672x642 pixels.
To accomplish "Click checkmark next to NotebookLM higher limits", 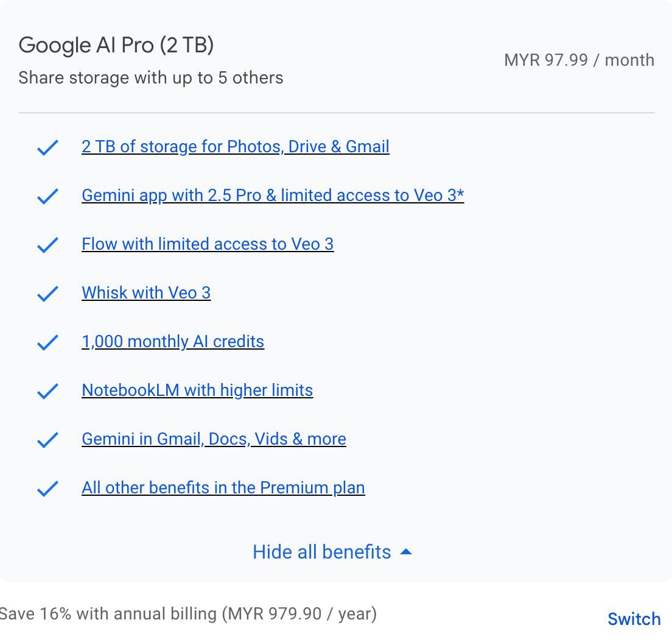I will click(x=47, y=391).
